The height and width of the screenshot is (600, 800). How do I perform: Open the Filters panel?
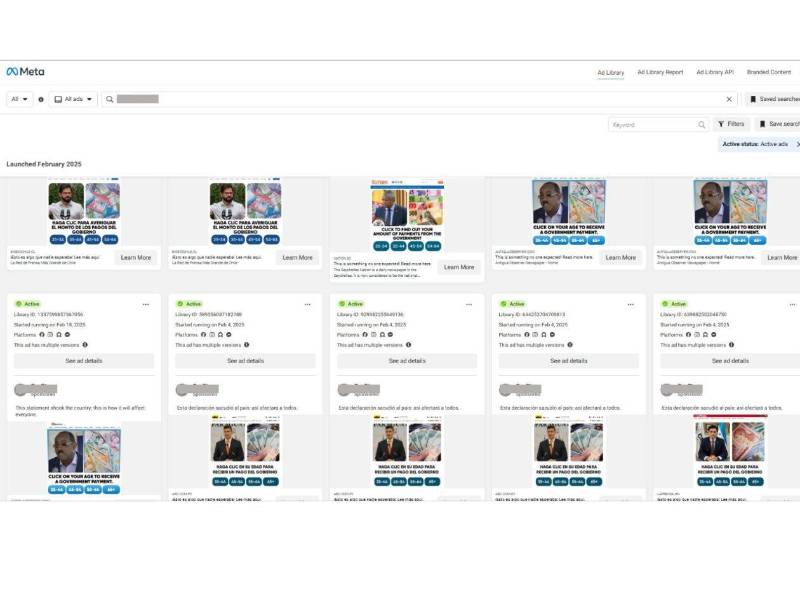pos(733,123)
